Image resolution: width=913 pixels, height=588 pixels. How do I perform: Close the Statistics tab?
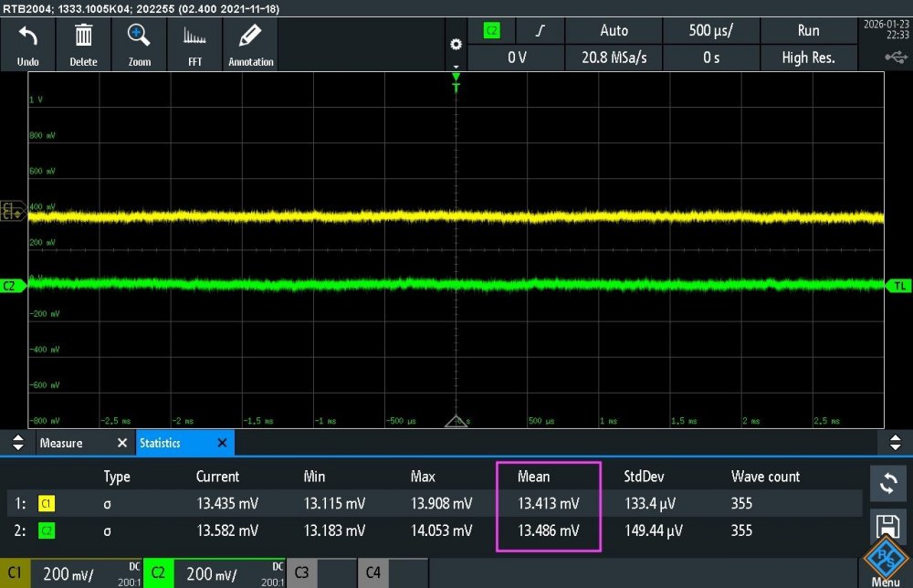click(x=222, y=443)
